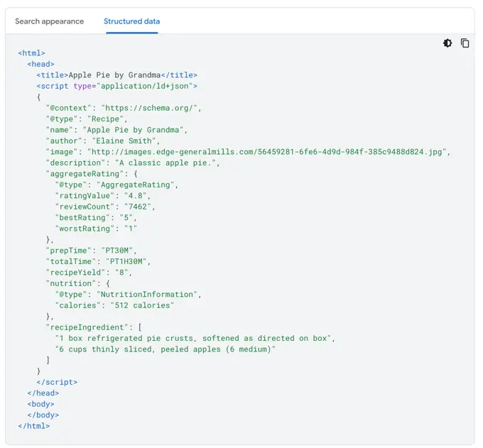Select the Structured data tab
The width and height of the screenshot is (483, 448).
(131, 21)
